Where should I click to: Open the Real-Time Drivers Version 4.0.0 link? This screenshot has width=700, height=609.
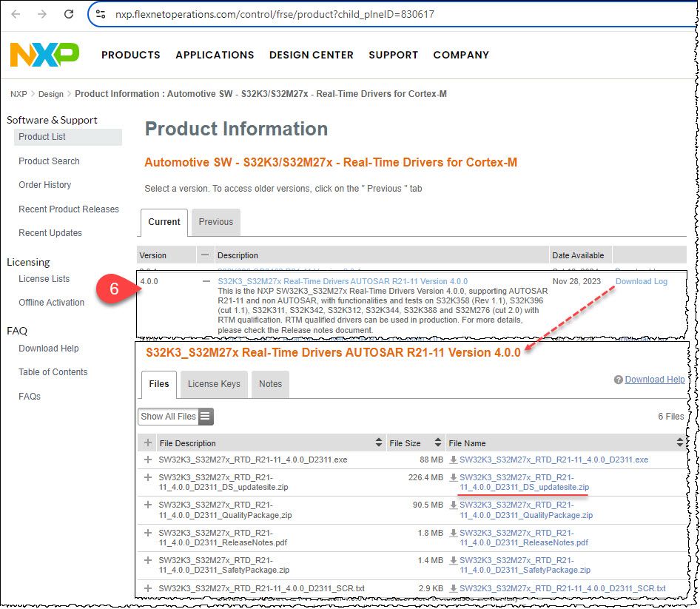(343, 281)
